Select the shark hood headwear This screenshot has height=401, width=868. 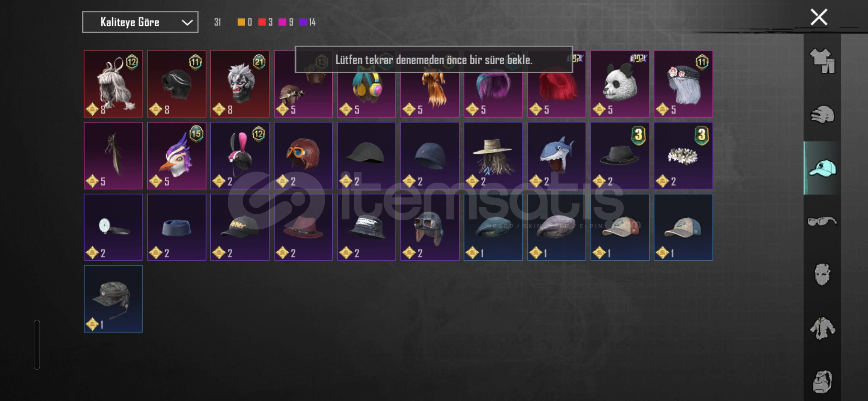pyautogui.click(x=556, y=156)
